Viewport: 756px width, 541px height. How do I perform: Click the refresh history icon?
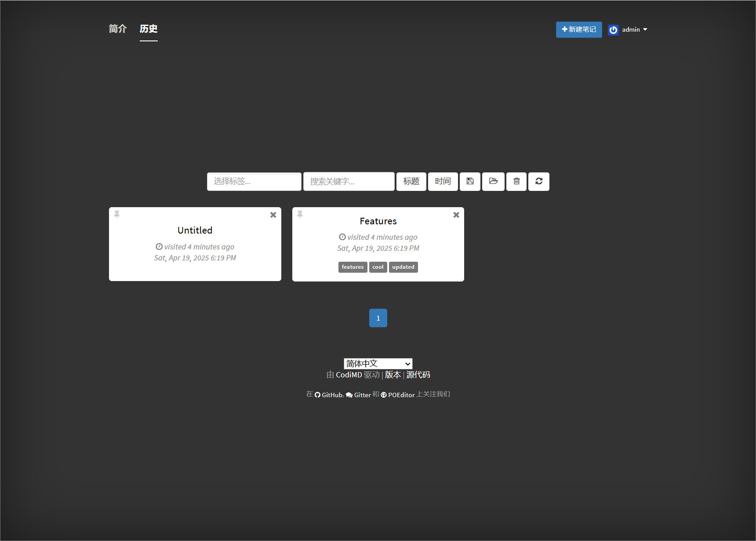[x=539, y=181]
